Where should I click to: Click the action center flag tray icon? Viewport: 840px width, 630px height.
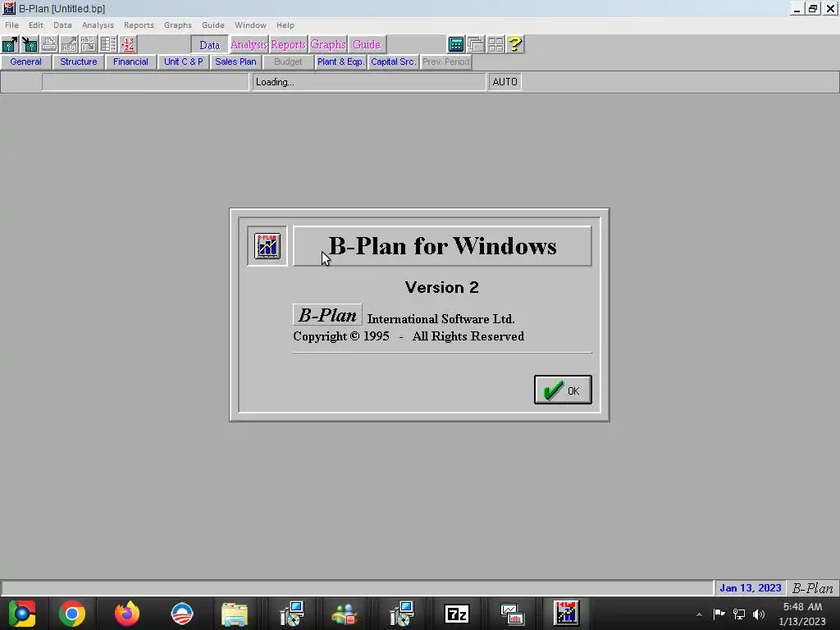[719, 614]
